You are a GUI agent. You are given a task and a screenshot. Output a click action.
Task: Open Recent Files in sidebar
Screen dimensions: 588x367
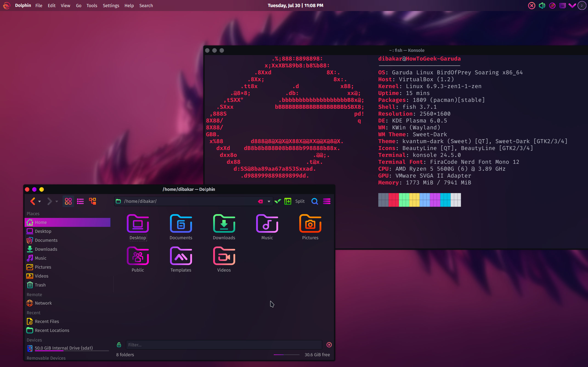(47, 321)
